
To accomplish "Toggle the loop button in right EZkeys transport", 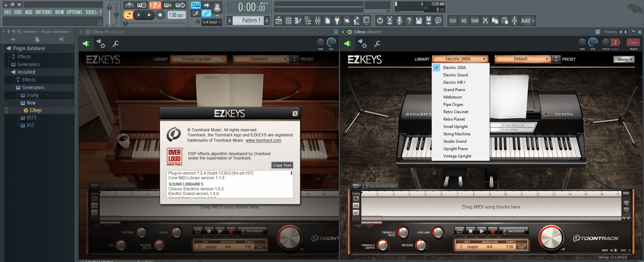I will [x=460, y=231].
